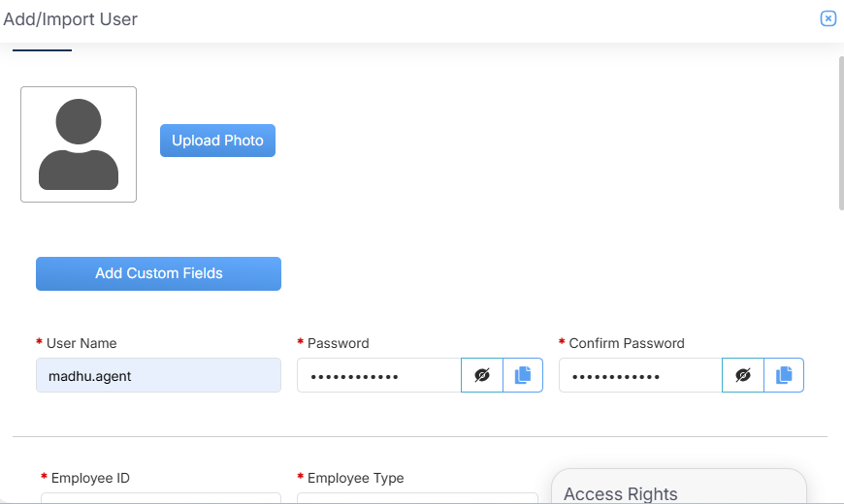Image resolution: width=844 pixels, height=504 pixels.
Task: Open the Employee Type field
Action: (417, 497)
